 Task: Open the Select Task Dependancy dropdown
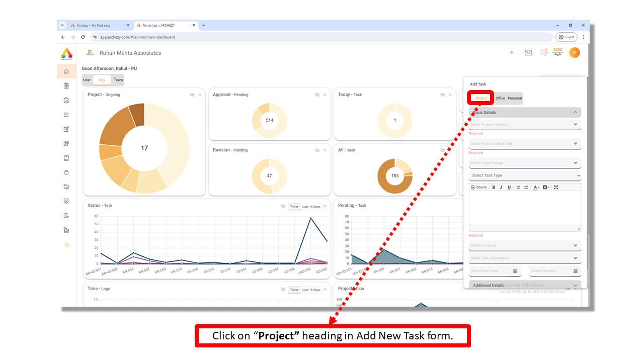tap(525, 258)
